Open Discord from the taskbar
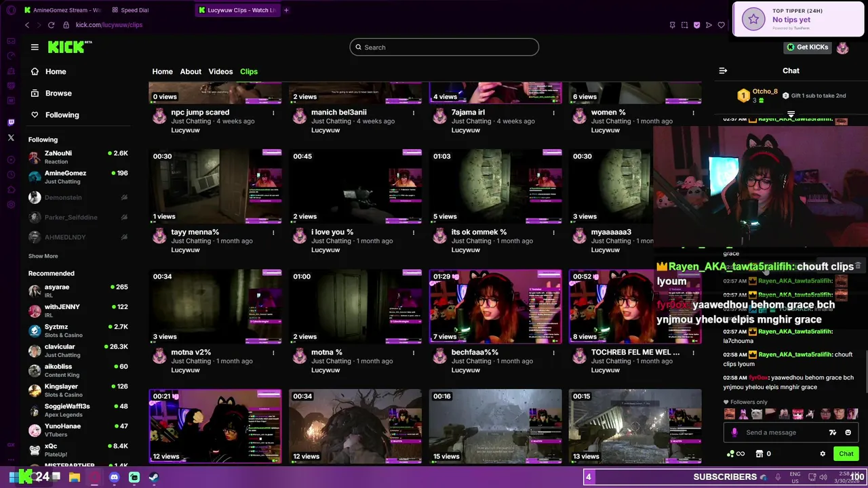The image size is (868, 488). pos(114,477)
